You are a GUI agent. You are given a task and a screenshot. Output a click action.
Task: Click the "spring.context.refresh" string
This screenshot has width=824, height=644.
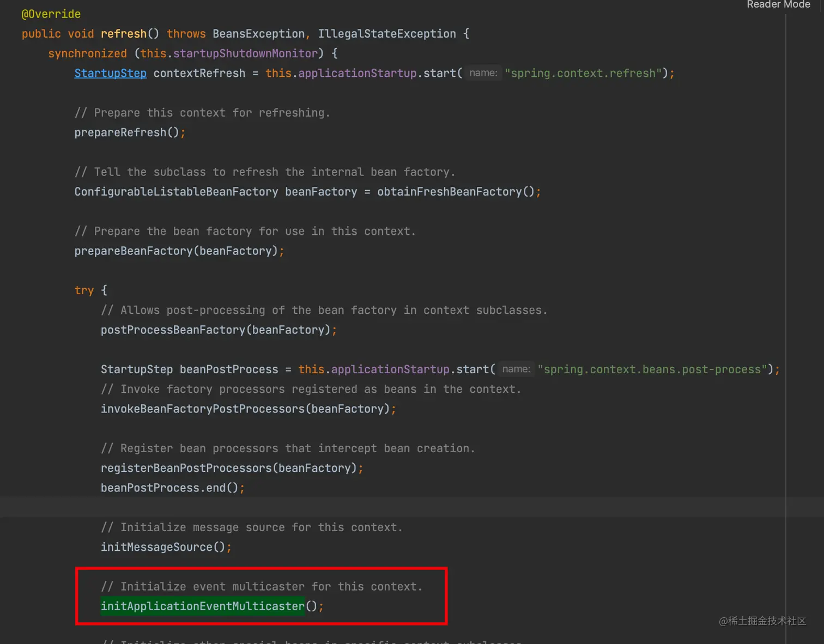pos(583,73)
